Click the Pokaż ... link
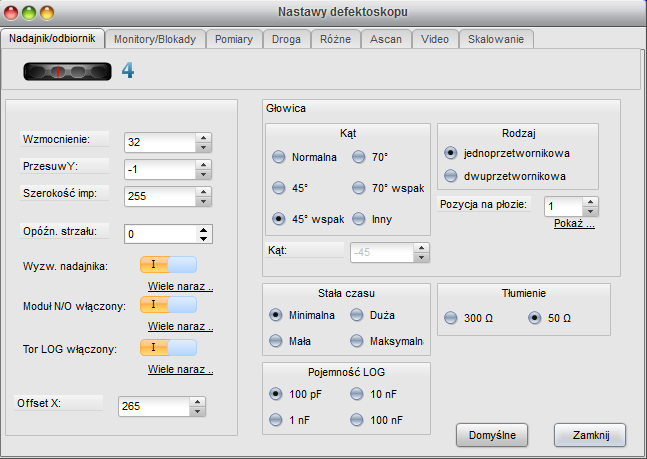Image resolution: width=647 pixels, height=459 pixels. (575, 224)
